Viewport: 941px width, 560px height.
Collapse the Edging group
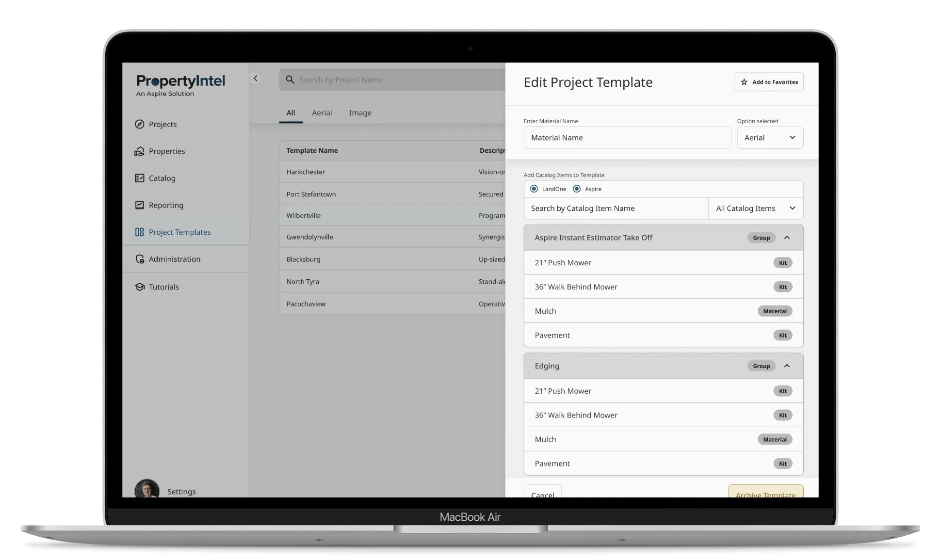tap(787, 366)
